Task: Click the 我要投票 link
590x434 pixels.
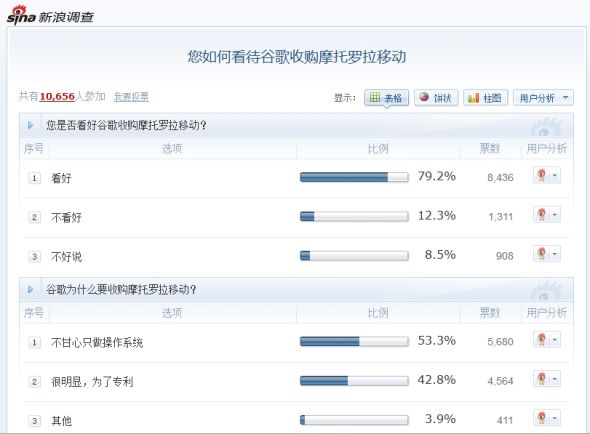Action: [x=131, y=97]
